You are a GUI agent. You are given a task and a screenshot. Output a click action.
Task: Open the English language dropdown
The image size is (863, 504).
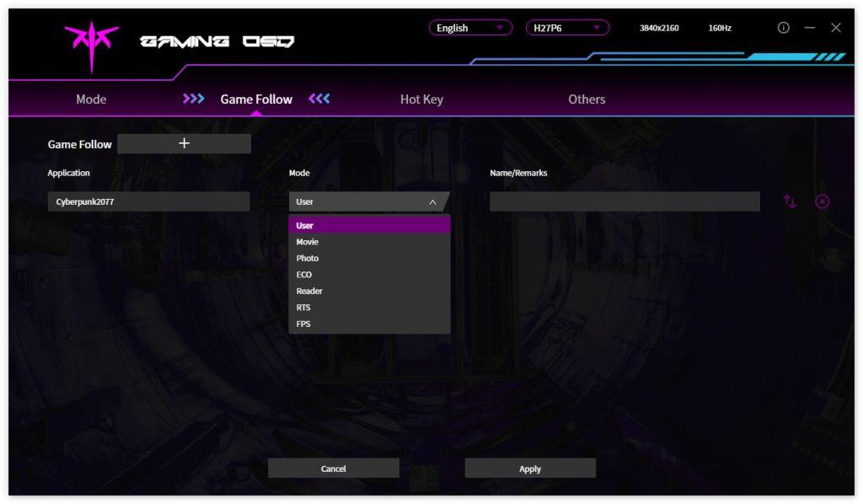click(469, 28)
